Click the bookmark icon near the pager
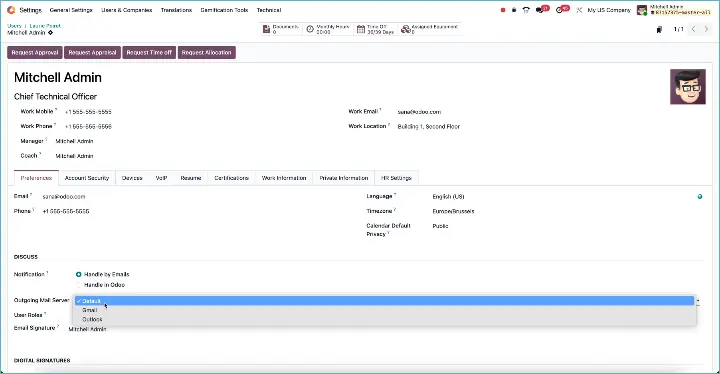 tap(659, 29)
